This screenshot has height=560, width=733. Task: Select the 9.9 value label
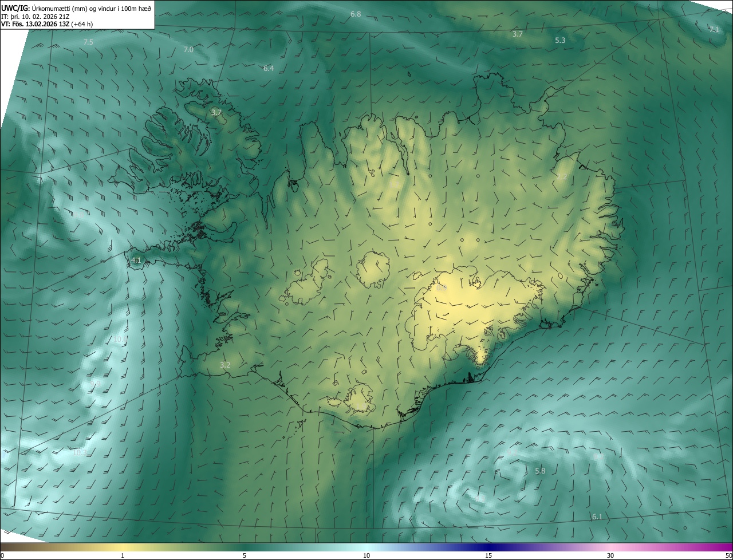96,384
